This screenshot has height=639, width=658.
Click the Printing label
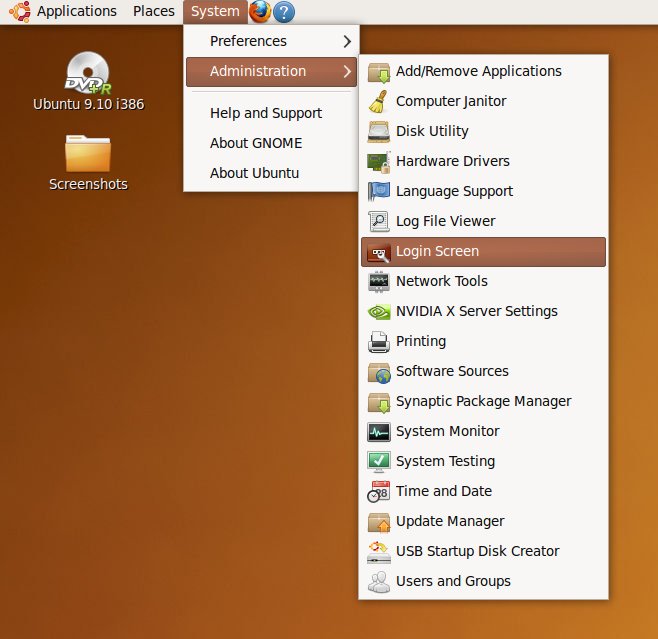pyautogui.click(x=421, y=342)
